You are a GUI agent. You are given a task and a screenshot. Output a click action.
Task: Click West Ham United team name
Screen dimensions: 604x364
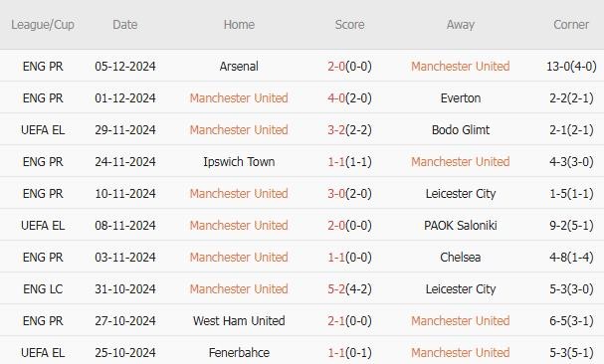(x=239, y=321)
